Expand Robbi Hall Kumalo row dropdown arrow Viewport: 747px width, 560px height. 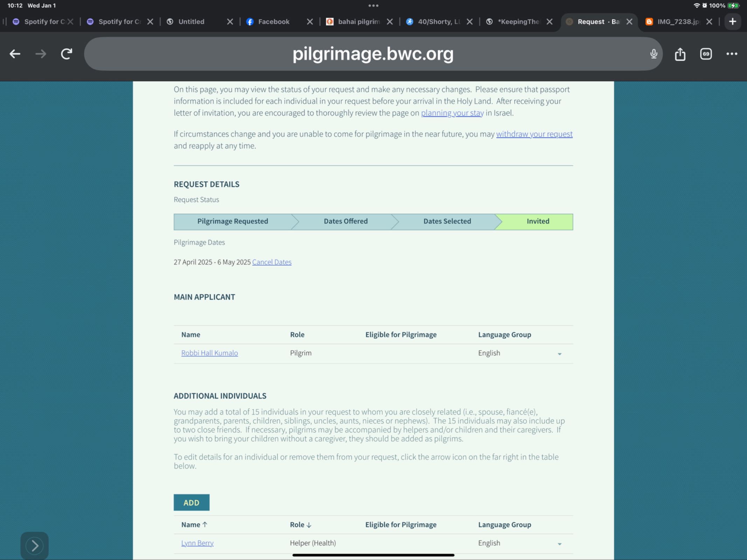click(x=559, y=354)
